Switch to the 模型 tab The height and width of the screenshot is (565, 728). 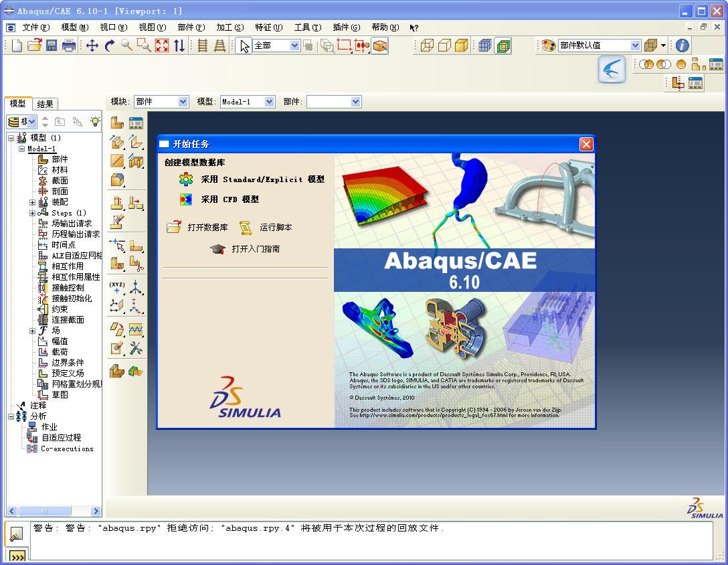[18, 103]
